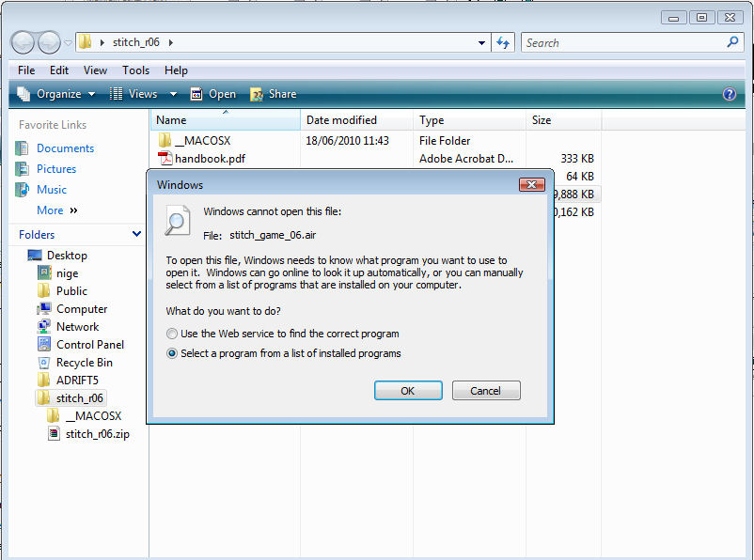Collapse the Folders pane chevron
The image size is (754, 560).
[136, 234]
